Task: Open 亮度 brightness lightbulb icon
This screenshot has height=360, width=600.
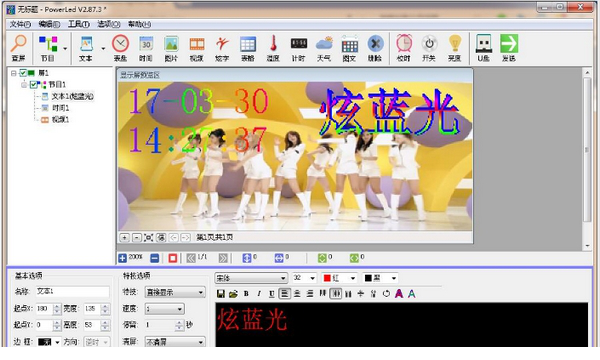Action: [x=455, y=48]
